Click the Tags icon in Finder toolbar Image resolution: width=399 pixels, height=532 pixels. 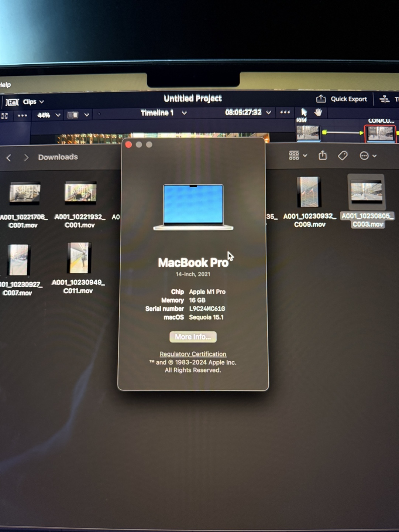343,156
